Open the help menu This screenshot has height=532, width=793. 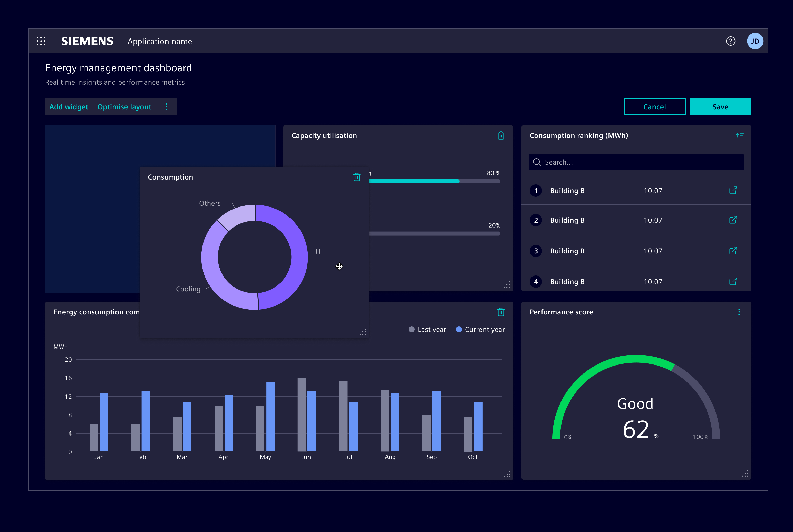pyautogui.click(x=731, y=41)
